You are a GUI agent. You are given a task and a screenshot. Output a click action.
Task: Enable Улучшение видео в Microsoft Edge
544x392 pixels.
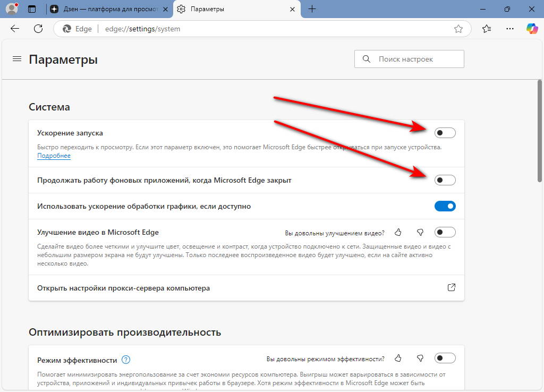coord(445,232)
